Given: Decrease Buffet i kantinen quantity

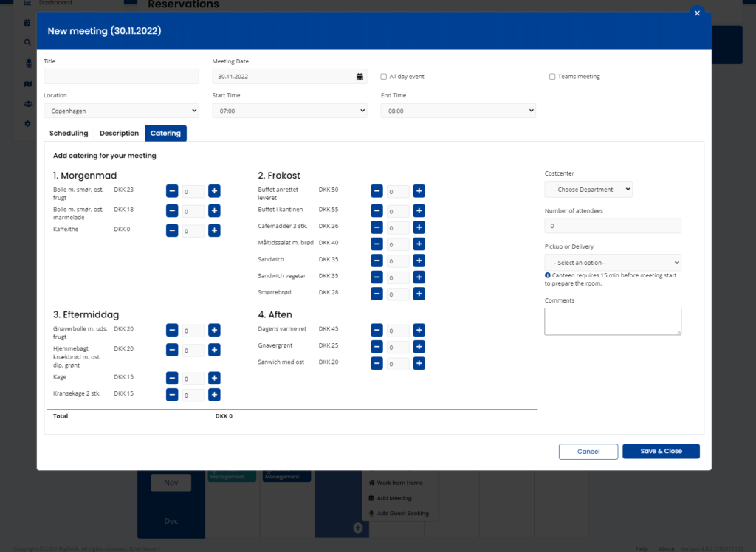Looking at the screenshot, I should 377,210.
